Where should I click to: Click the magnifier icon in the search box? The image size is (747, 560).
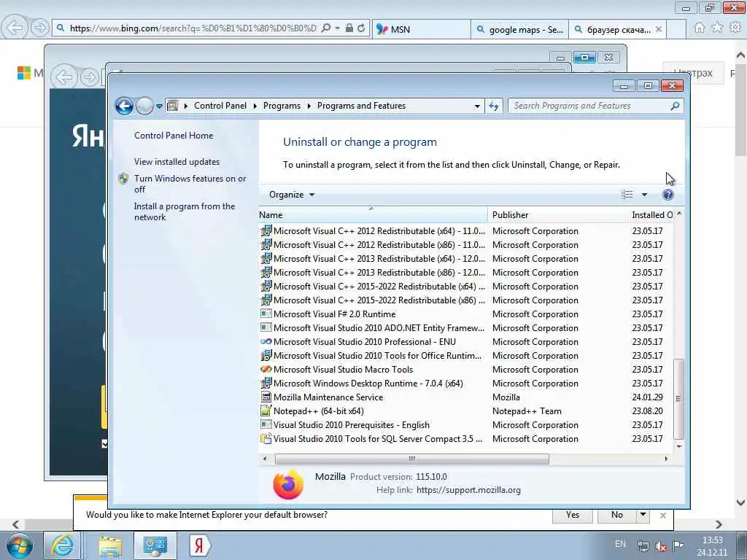pyautogui.click(x=675, y=106)
